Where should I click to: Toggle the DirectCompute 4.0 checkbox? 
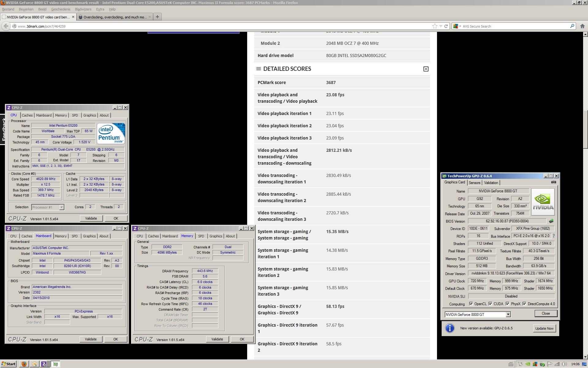(x=524, y=304)
